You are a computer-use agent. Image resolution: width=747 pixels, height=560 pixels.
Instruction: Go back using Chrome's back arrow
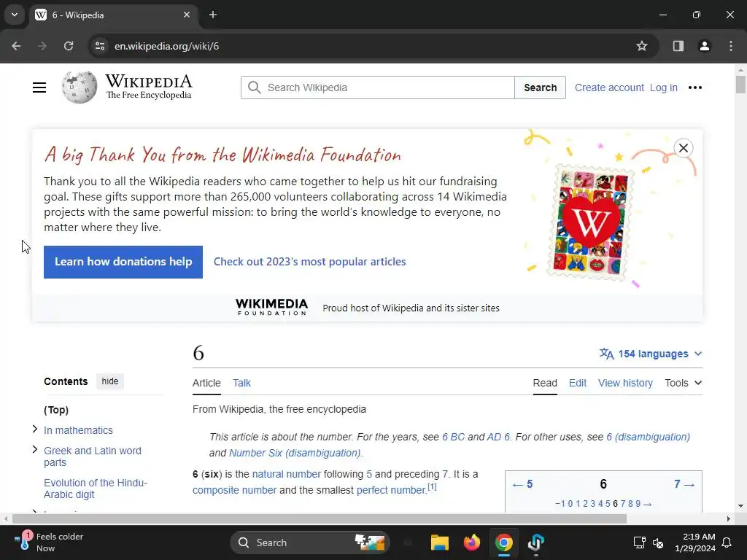coord(16,46)
